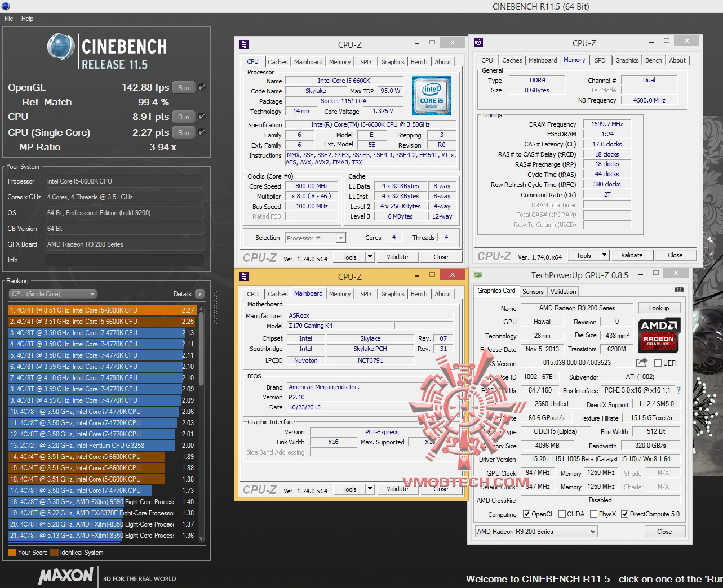Select ranking row 1 scoring 2.27
The height and width of the screenshot is (588, 723).
pyautogui.click(x=101, y=310)
